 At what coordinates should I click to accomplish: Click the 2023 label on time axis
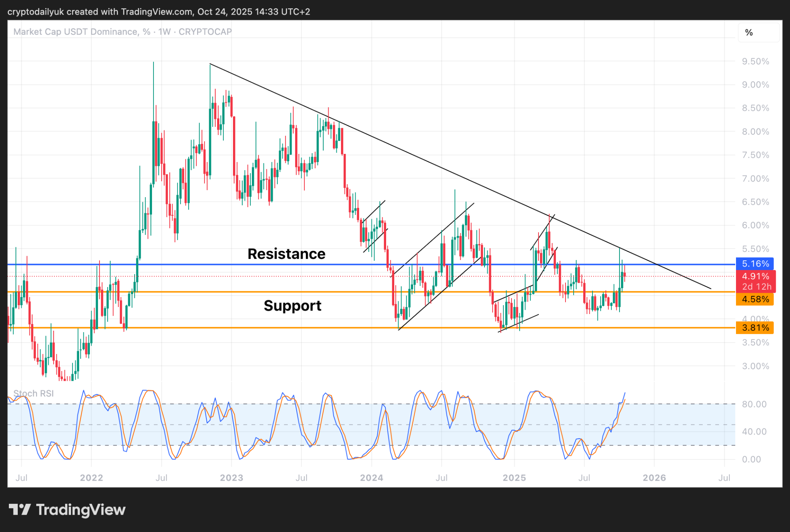(231, 478)
